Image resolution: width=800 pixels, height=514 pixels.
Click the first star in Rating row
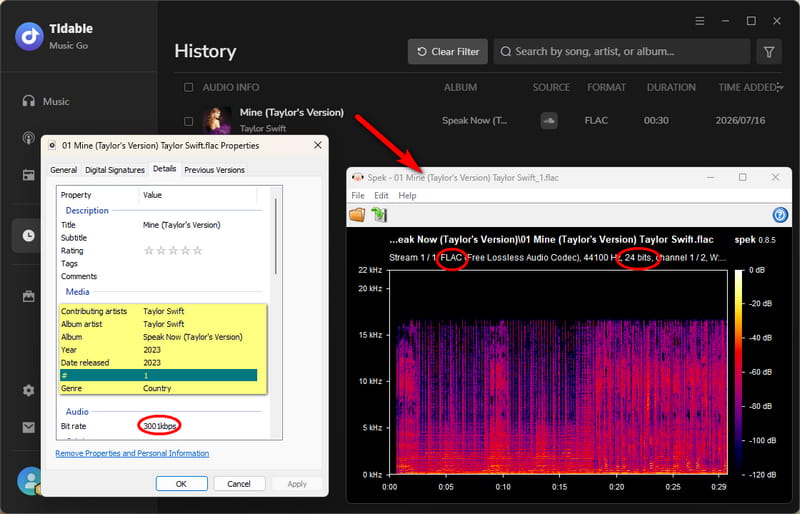point(149,251)
